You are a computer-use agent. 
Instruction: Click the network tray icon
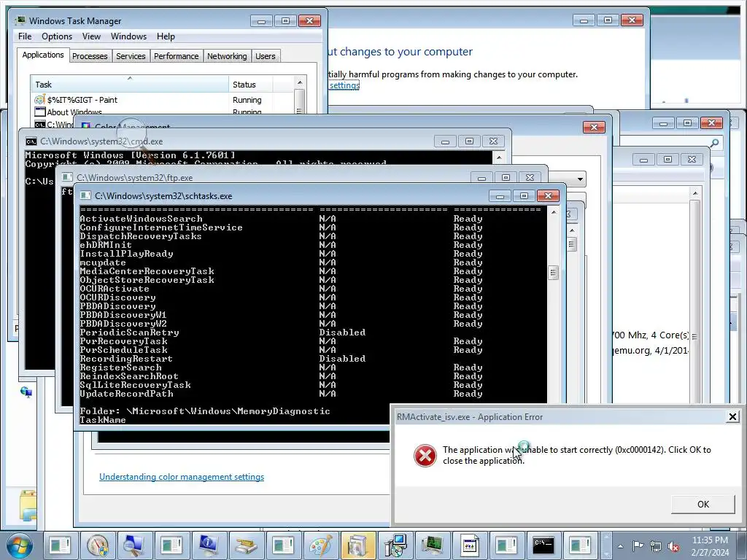pos(656,545)
